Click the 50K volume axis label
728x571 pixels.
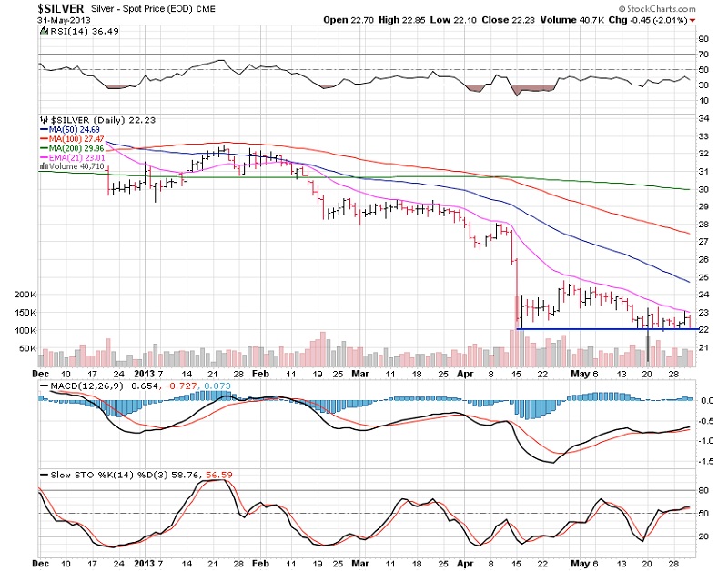pos(28,348)
